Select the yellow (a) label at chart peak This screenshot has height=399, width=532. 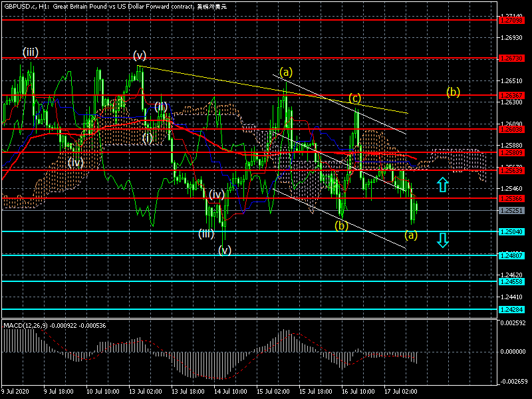point(286,71)
